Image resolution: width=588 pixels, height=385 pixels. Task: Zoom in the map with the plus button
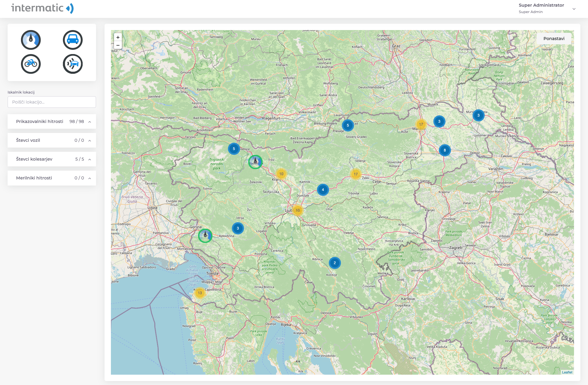pos(118,37)
